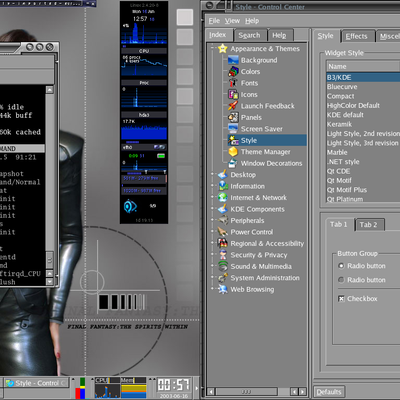Viewport: 400px width, 400px height.
Task: Select the Compact widget style
Action: [363, 96]
